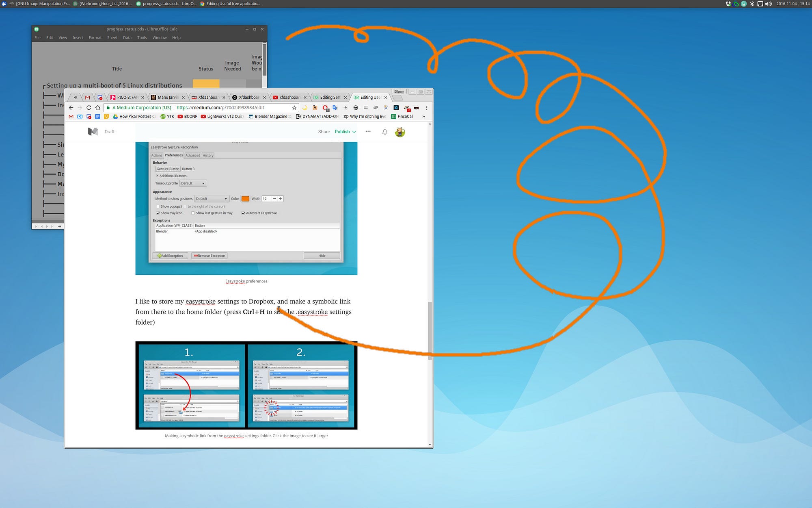
Task: Open Chrome's home page button
Action: tap(97, 108)
